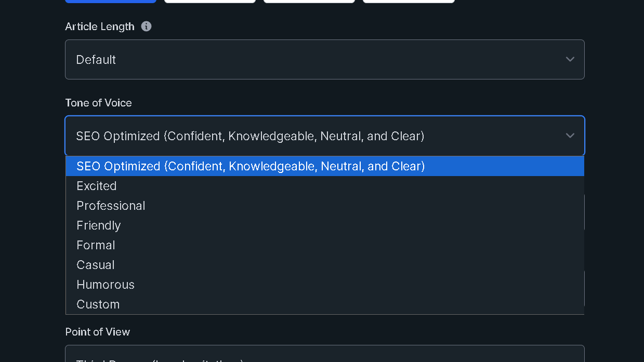Screen dimensions: 644x362
Task: Choose the Casual tone option
Action: [96, 265]
